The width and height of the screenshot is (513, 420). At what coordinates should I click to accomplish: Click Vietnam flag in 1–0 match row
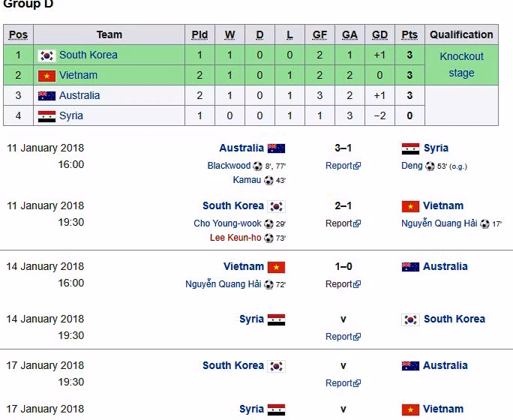tap(276, 267)
